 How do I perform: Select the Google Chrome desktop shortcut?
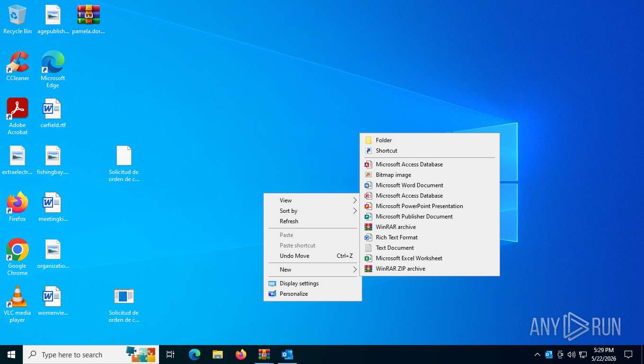click(x=18, y=257)
